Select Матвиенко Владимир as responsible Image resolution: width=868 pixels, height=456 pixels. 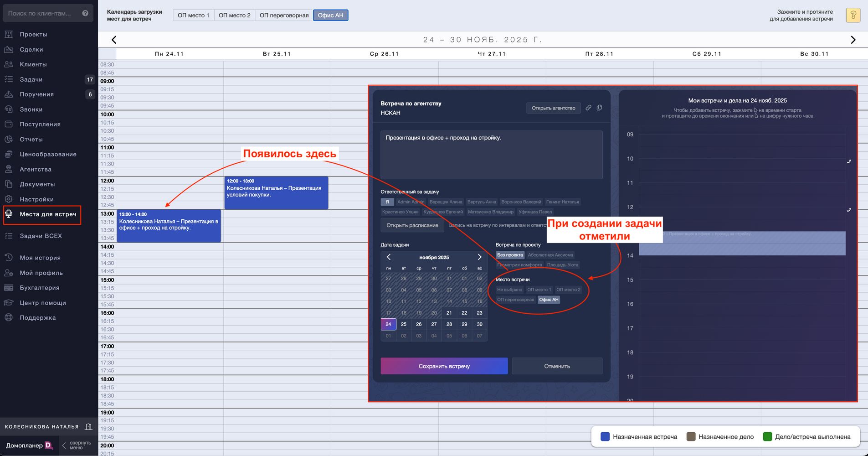pos(491,212)
